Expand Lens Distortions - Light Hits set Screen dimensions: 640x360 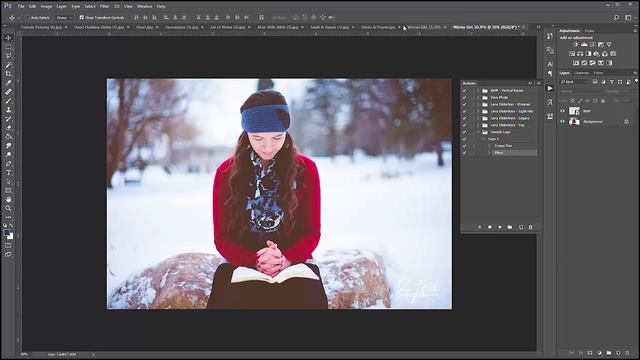pos(478,111)
